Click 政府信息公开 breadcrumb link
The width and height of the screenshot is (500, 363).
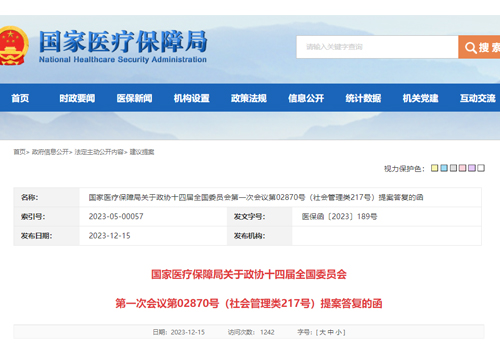(x=50, y=152)
